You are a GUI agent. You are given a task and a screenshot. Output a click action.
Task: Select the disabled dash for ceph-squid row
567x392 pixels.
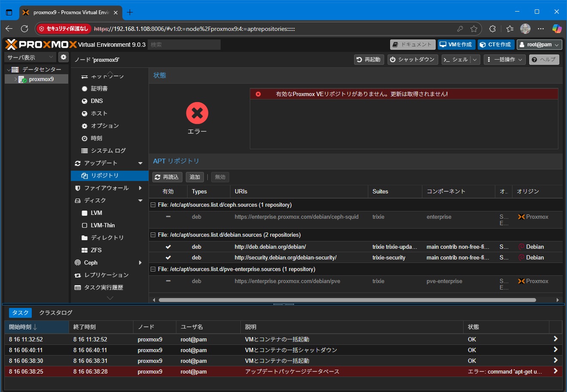(x=168, y=217)
